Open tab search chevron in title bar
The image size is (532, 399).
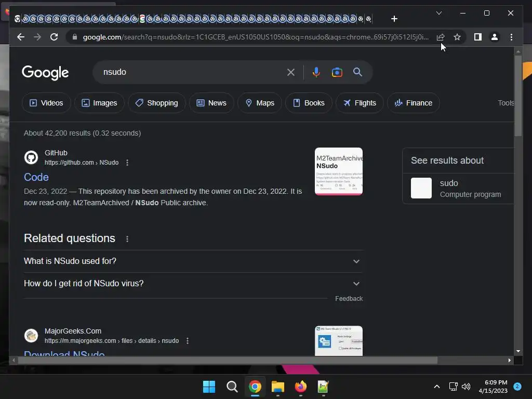tap(438, 13)
